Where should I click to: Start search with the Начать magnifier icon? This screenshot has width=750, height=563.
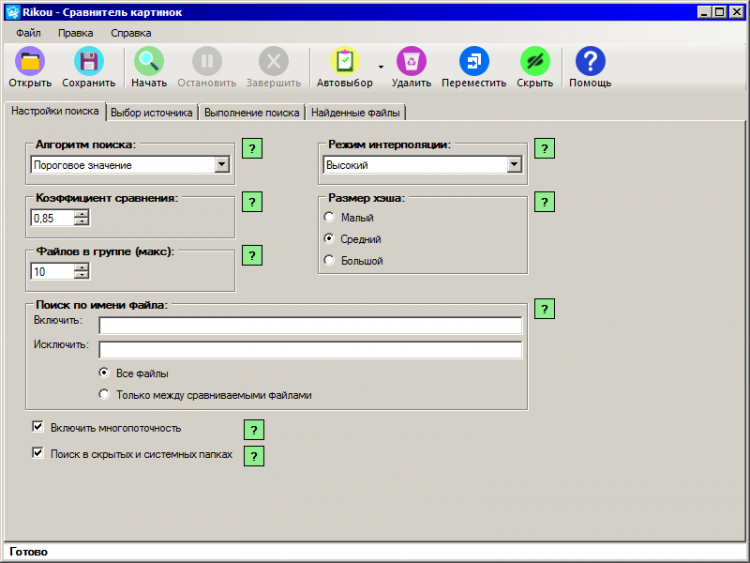pos(149,61)
